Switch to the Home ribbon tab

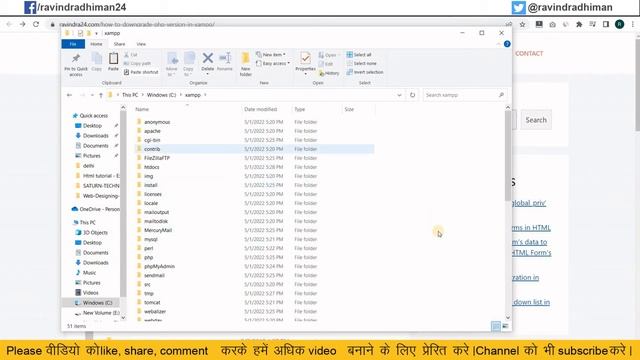pos(96,44)
